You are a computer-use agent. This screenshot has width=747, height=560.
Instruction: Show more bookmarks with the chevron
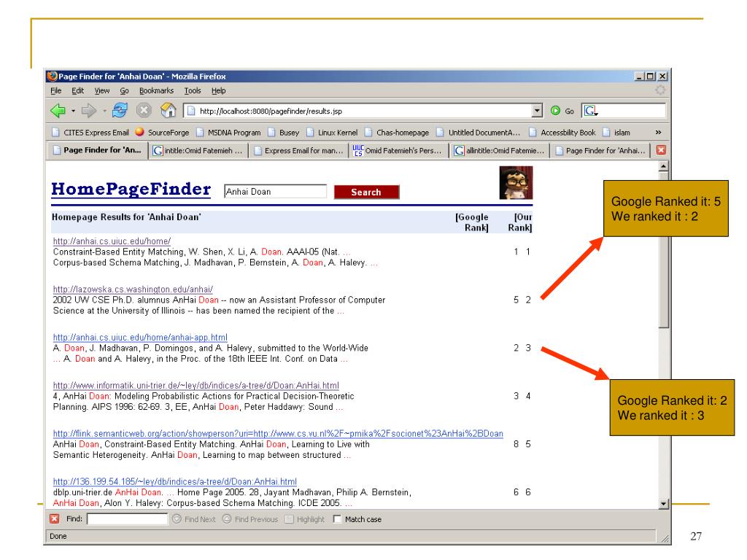(658, 133)
